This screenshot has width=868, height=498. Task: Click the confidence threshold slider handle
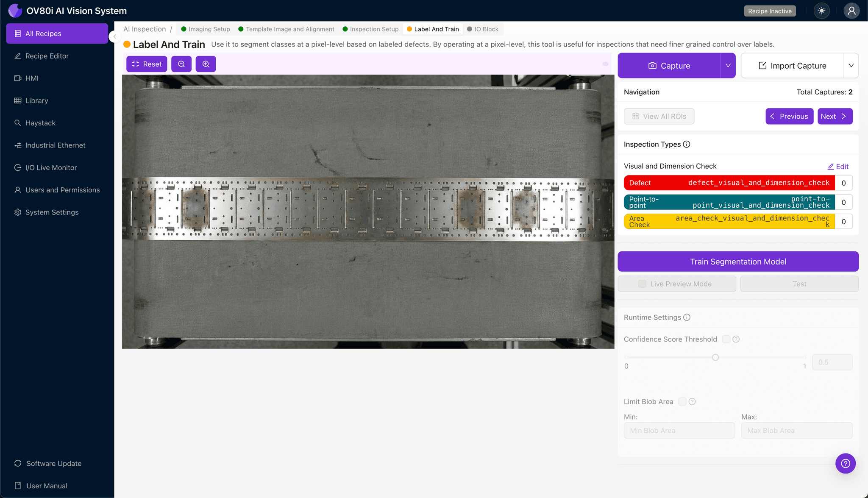coord(715,357)
